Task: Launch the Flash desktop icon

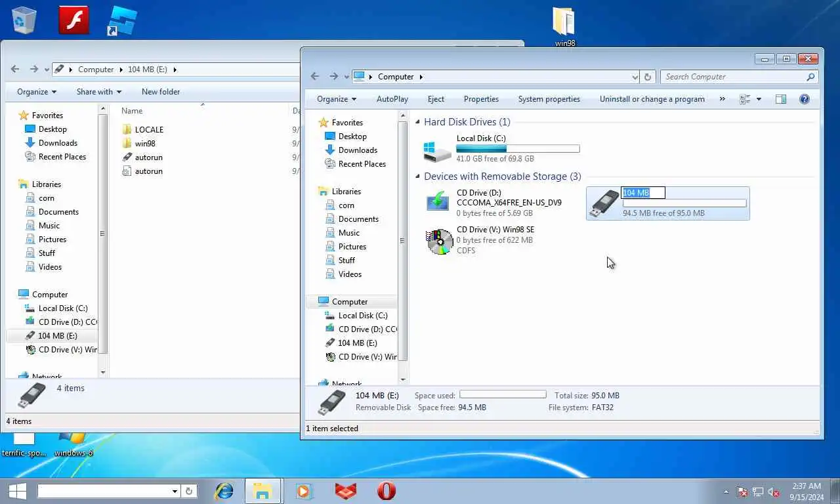Action: point(73,20)
